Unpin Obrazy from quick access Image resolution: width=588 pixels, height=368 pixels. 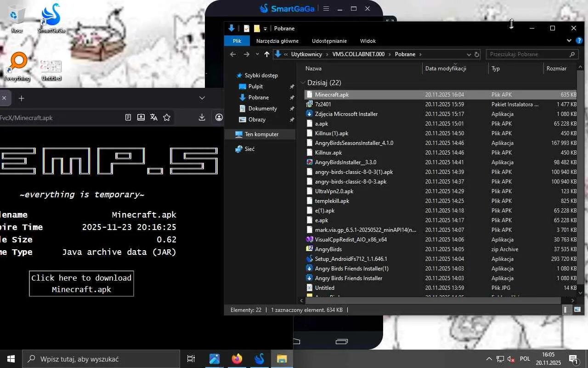[x=292, y=120]
